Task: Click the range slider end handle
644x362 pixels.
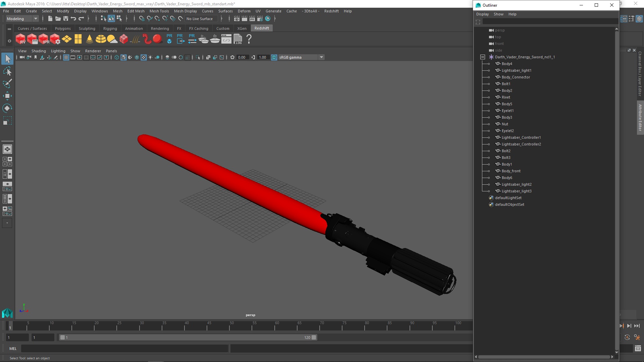Action: point(314,338)
